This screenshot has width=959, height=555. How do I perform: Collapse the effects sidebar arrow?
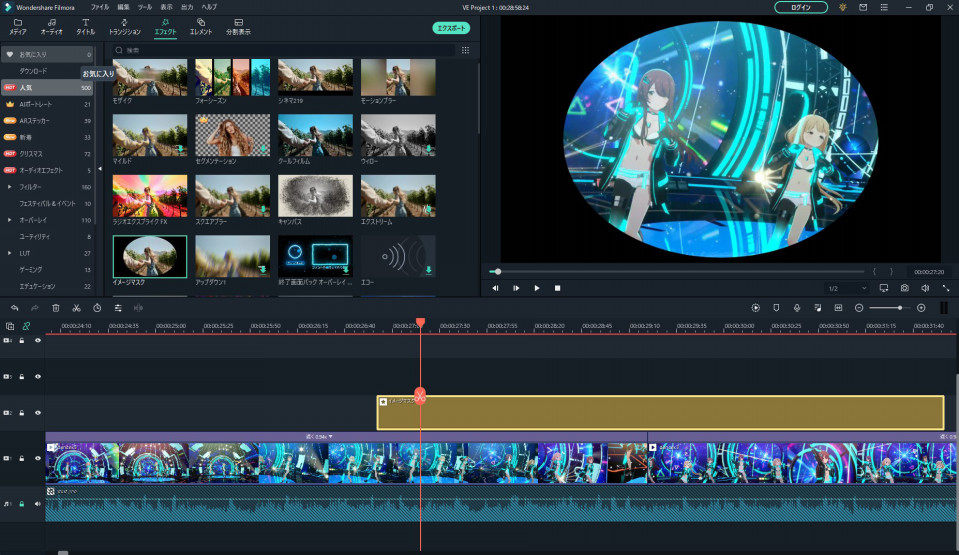100,169
